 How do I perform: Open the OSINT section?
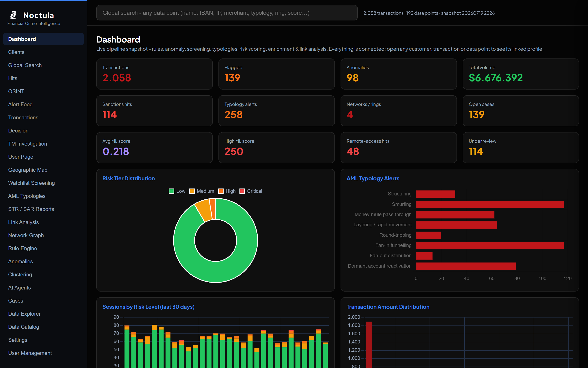[43, 91]
